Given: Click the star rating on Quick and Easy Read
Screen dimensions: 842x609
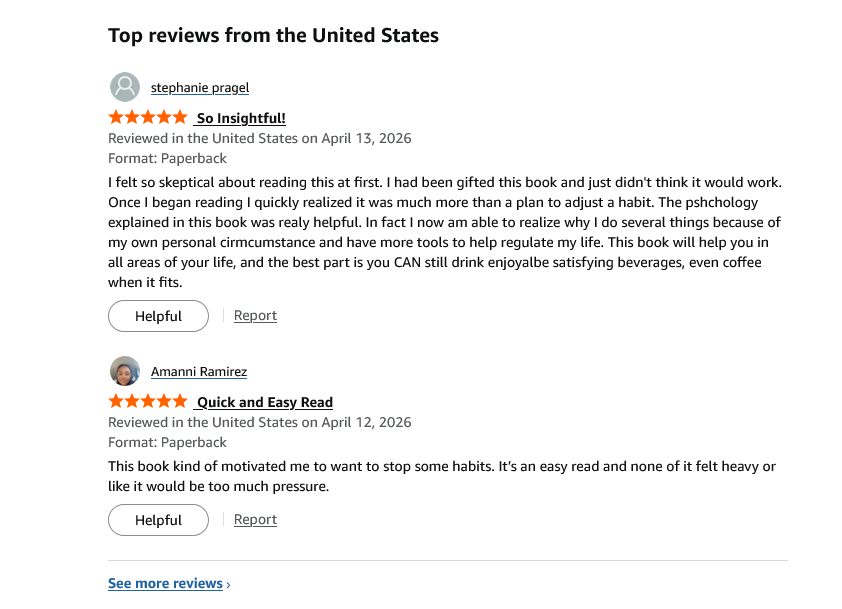Looking at the screenshot, I should 147,401.
